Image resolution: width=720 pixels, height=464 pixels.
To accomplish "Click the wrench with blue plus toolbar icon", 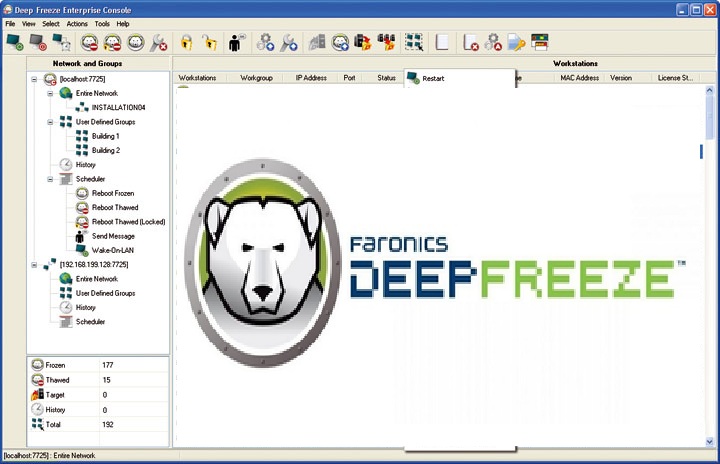I will [289, 42].
